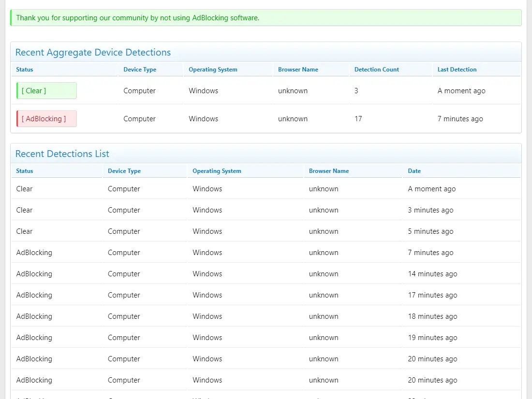This screenshot has height=399, width=532.
Task: Click the green [ Clear ] status badge
Action: pyautogui.click(x=46, y=91)
